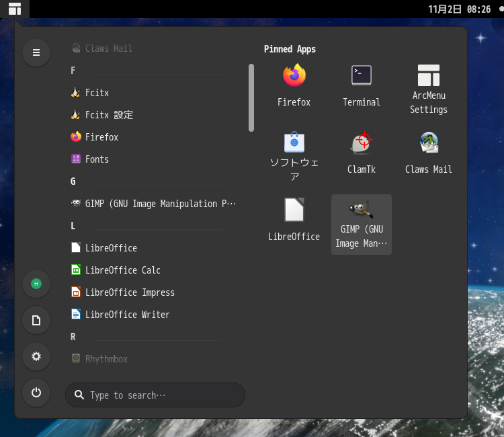Click the Pinned Apps heading
The image size is (504, 437).
tap(290, 49)
